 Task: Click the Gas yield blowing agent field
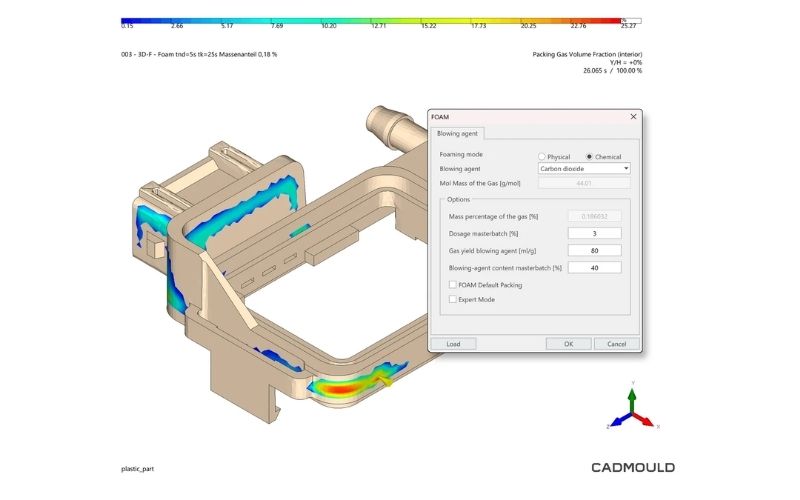(x=594, y=251)
